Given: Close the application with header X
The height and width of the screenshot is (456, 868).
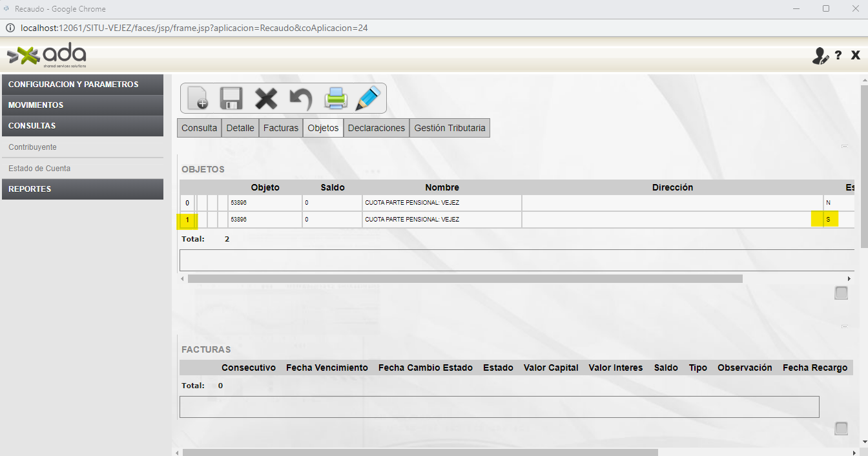Looking at the screenshot, I should coord(856,56).
